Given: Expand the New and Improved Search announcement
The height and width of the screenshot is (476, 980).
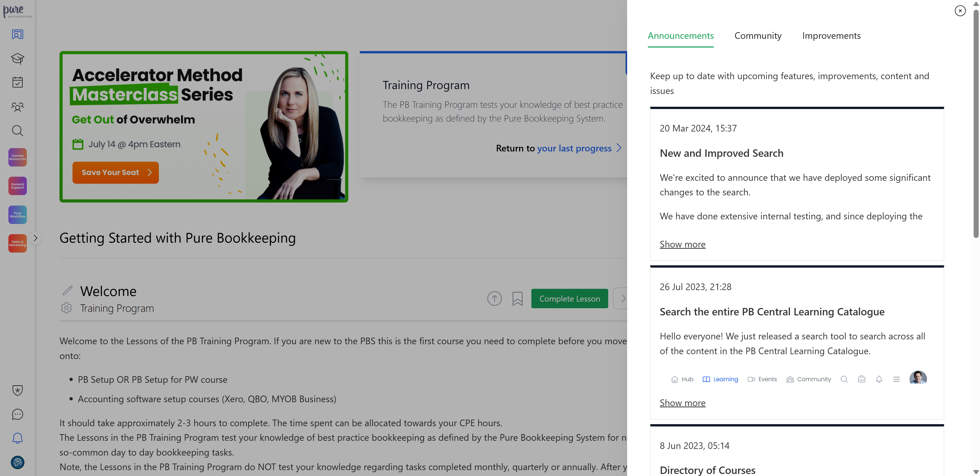Looking at the screenshot, I should pyautogui.click(x=682, y=244).
